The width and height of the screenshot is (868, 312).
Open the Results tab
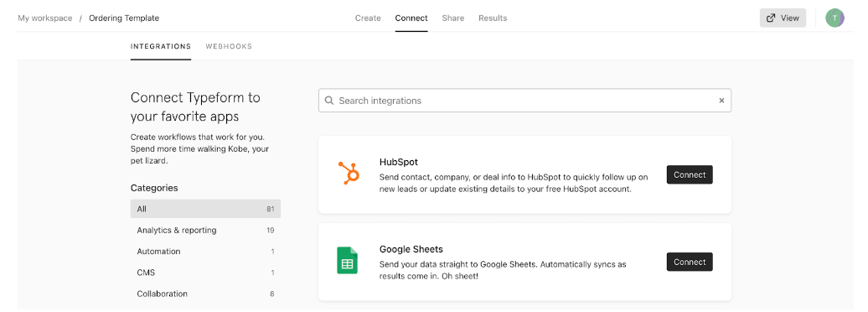493,18
